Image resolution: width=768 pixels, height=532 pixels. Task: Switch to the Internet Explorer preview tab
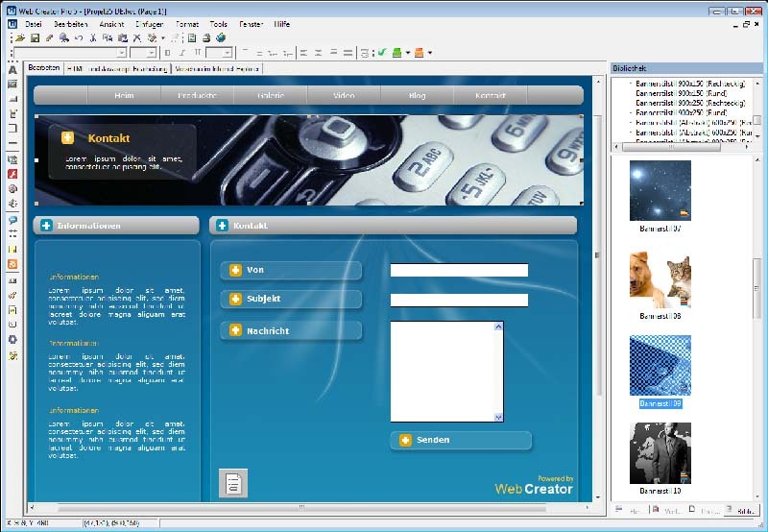click(x=217, y=69)
